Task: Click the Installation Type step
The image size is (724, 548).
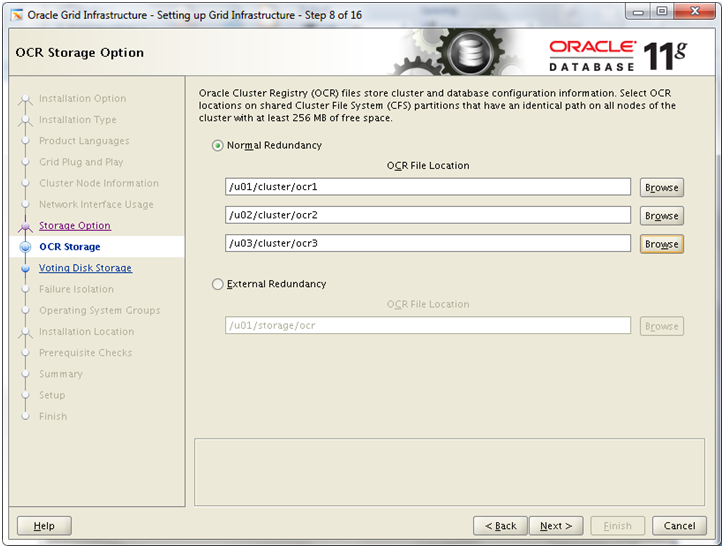Action: 78,120
